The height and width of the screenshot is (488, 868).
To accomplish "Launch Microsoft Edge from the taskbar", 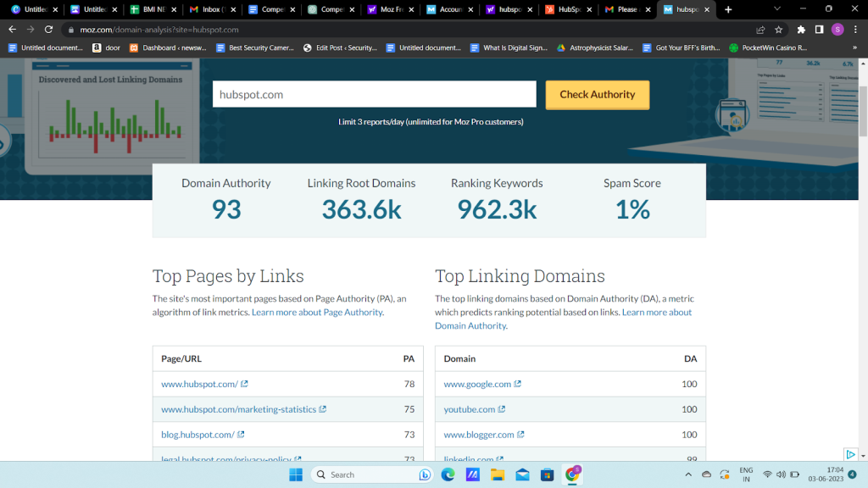I will (448, 474).
